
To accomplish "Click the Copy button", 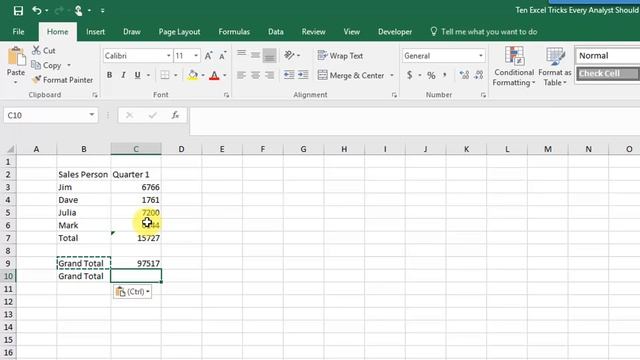I will pyautogui.click(x=47, y=65).
